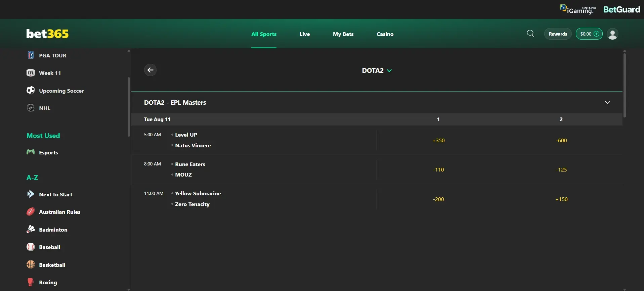644x291 pixels.
Task: Open the DOTA2 league dropdown
Action: click(x=377, y=70)
